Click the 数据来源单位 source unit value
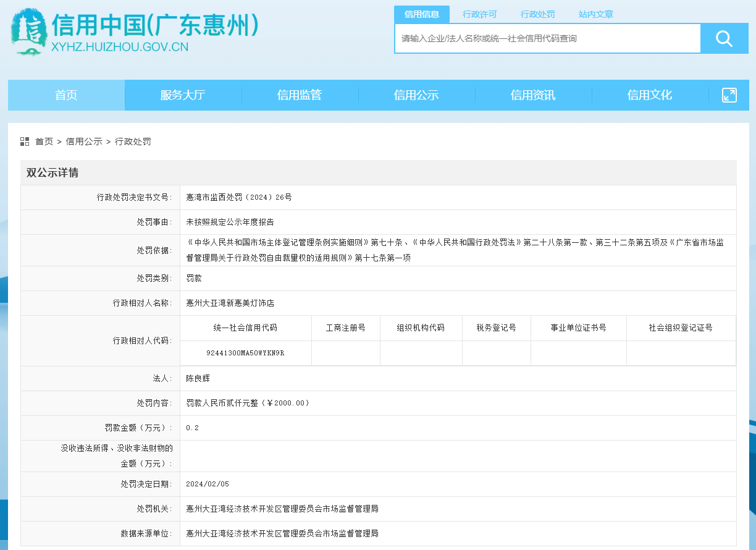 point(282,533)
